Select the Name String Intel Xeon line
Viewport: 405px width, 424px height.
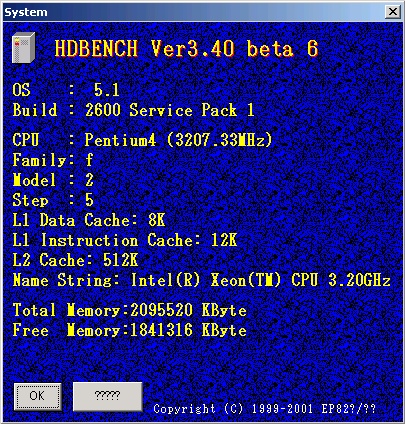pos(202,280)
